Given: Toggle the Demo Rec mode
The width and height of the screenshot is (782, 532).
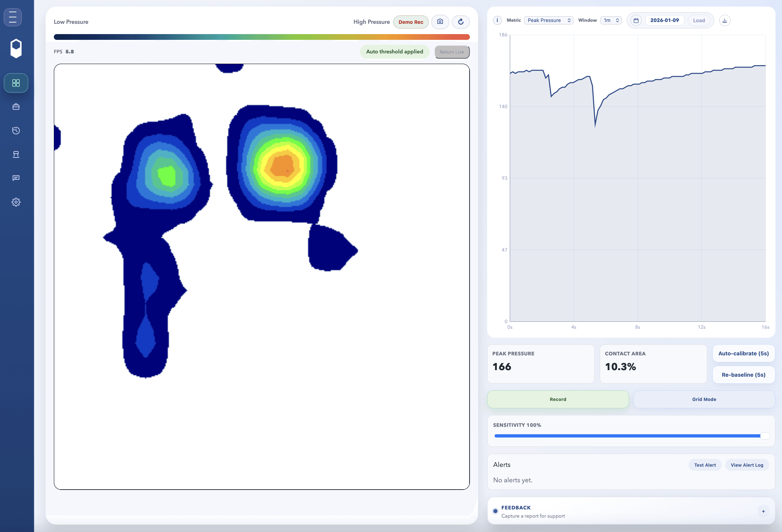Looking at the screenshot, I should tap(411, 22).
